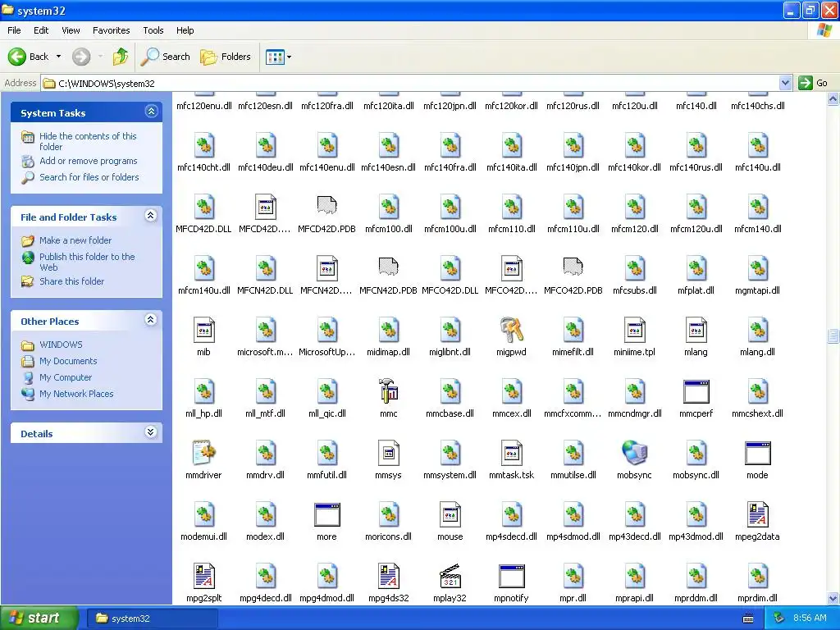
Task: Select the mobsync globe application icon
Action: 634,453
